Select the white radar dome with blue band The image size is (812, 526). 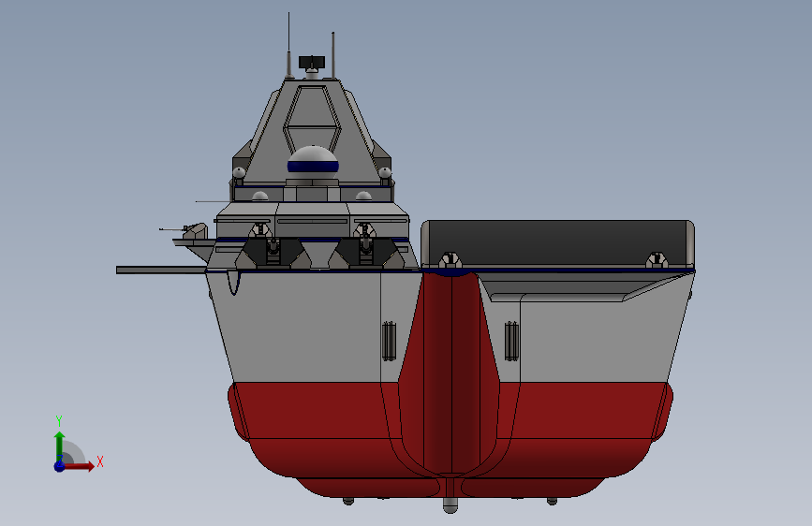click(313, 163)
